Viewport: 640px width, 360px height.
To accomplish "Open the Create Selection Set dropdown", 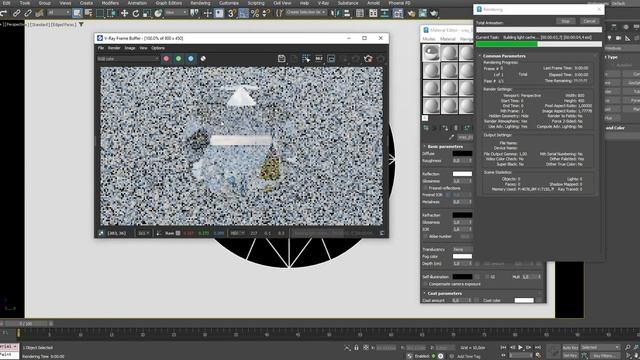I will 306,13.
